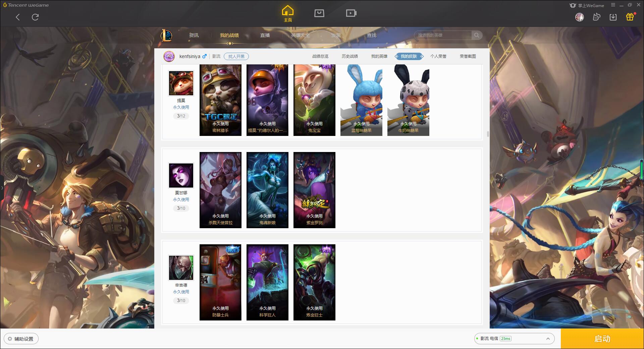Open the 防暴士兵 skin card
644x349 pixels.
click(x=220, y=283)
